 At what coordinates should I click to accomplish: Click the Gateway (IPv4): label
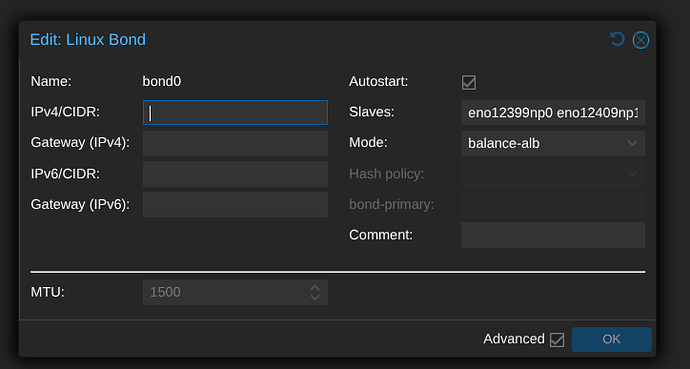tap(80, 143)
